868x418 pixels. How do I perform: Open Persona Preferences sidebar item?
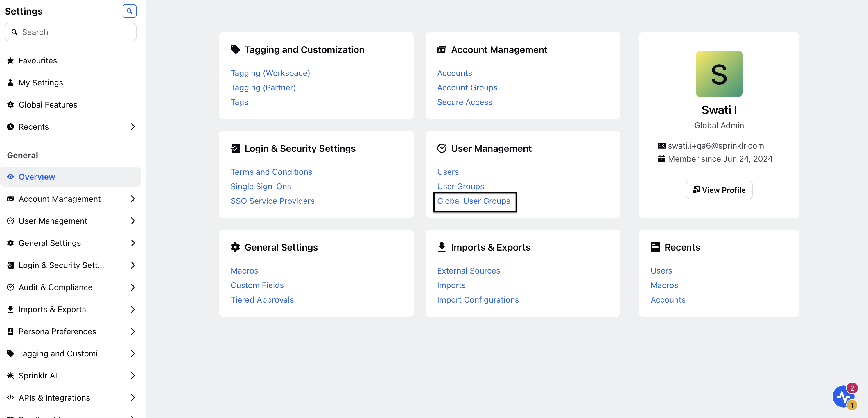70,331
